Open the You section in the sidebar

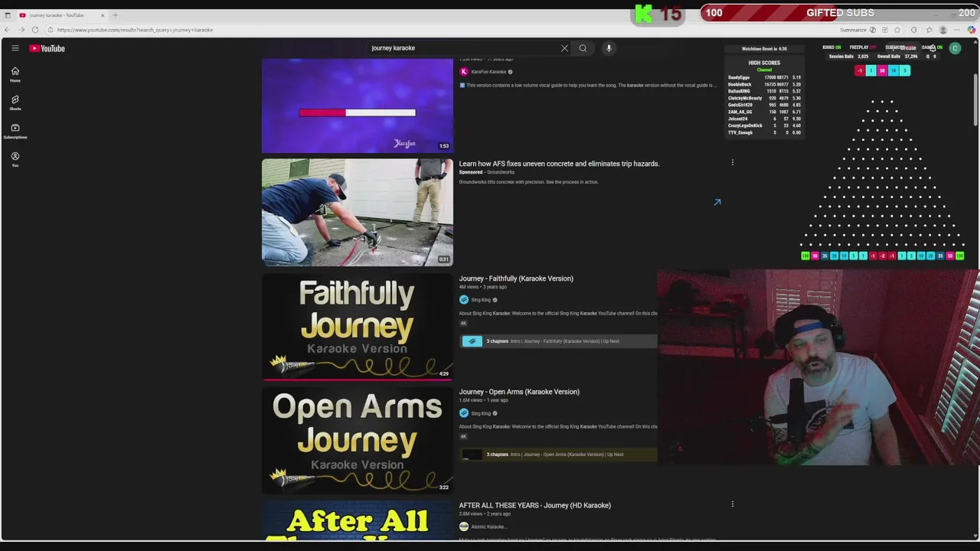pyautogui.click(x=15, y=159)
